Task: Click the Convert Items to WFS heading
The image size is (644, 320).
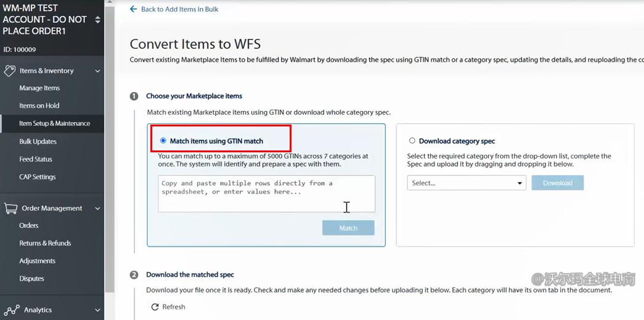Action: coord(195,44)
